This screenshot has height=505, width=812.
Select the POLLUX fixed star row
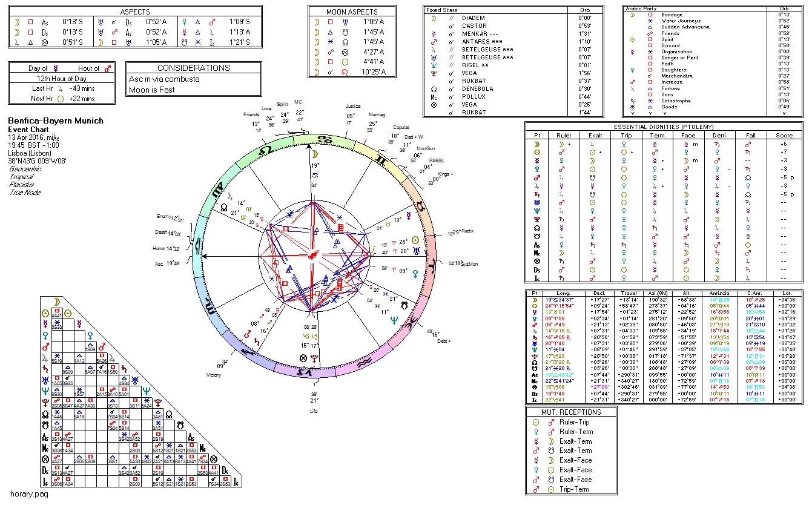click(x=514, y=97)
